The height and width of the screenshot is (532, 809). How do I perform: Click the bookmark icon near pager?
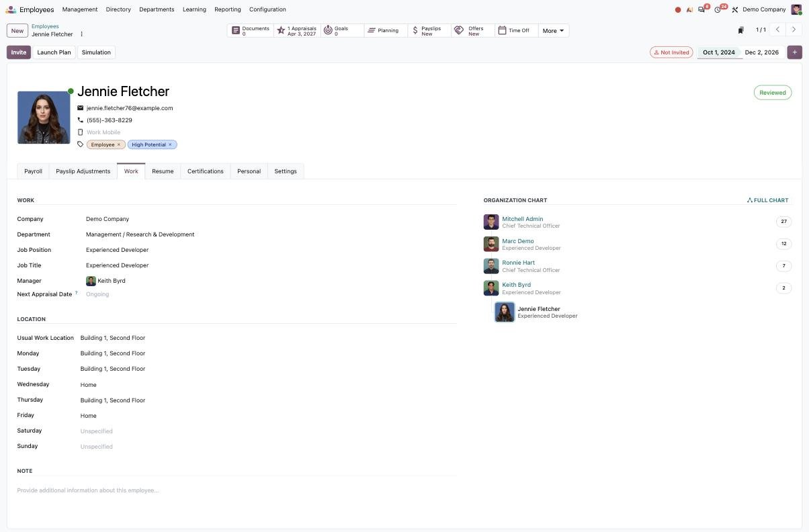pyautogui.click(x=740, y=30)
